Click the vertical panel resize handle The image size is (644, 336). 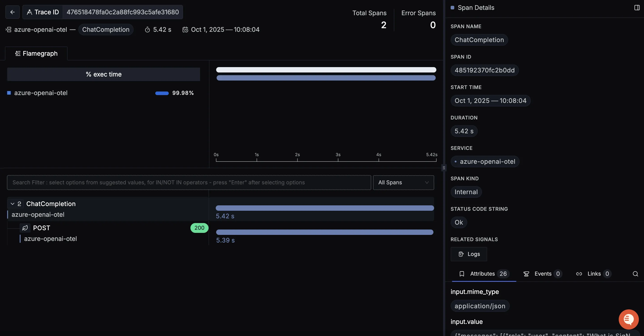(444, 168)
